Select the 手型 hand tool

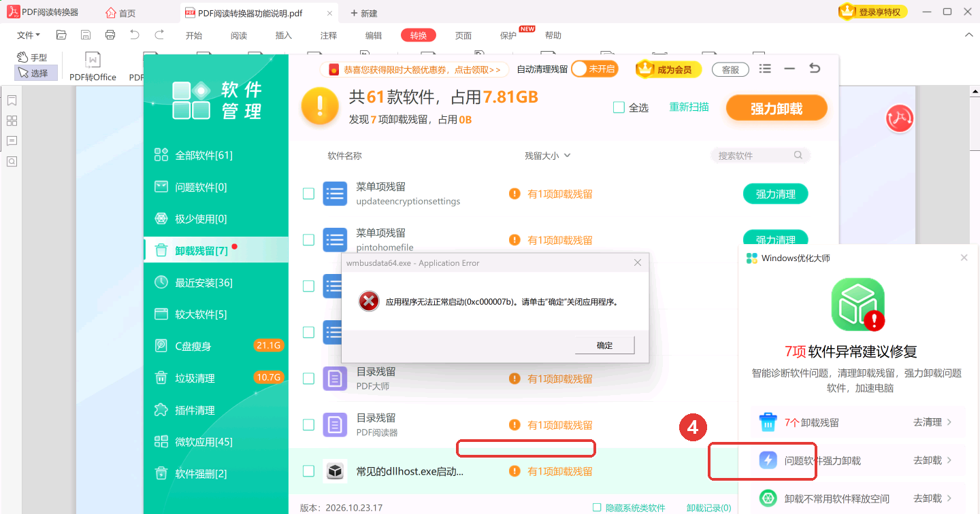[32, 58]
